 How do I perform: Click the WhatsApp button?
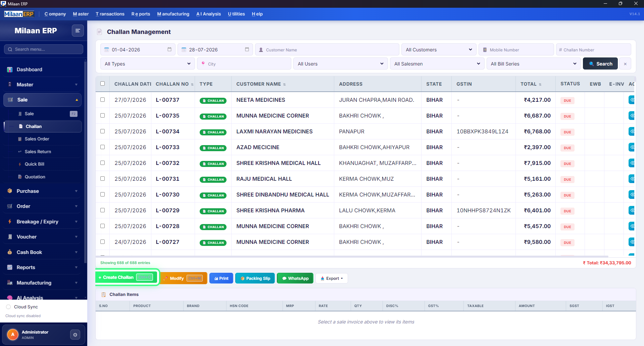[295, 278]
